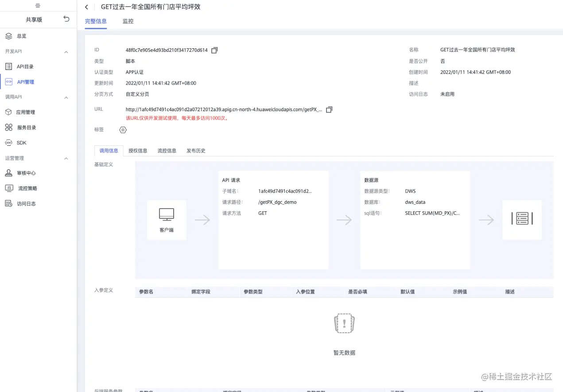Select the 流控信息 tab
This screenshot has height=392, width=563.
(x=167, y=151)
